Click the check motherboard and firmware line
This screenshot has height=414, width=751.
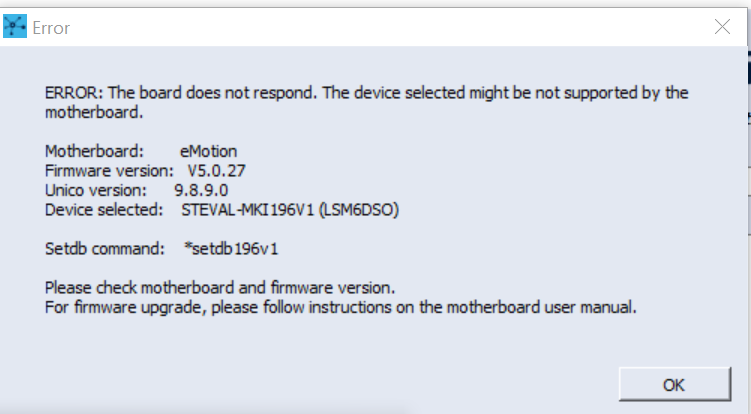click(x=220, y=288)
